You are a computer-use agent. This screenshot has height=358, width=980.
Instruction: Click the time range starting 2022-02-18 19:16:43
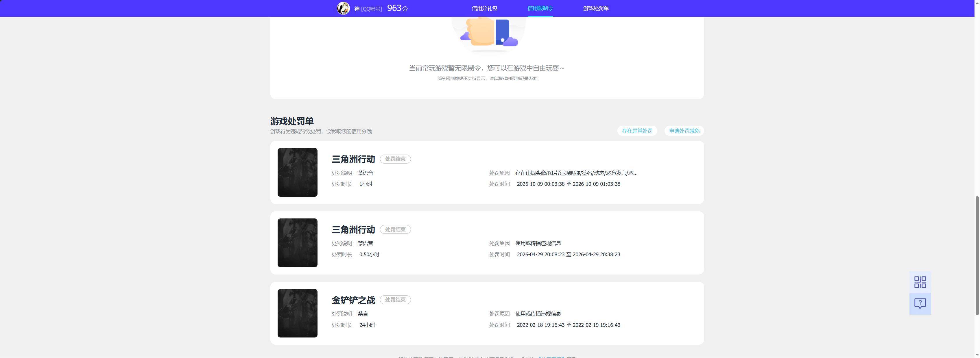pyautogui.click(x=569, y=325)
